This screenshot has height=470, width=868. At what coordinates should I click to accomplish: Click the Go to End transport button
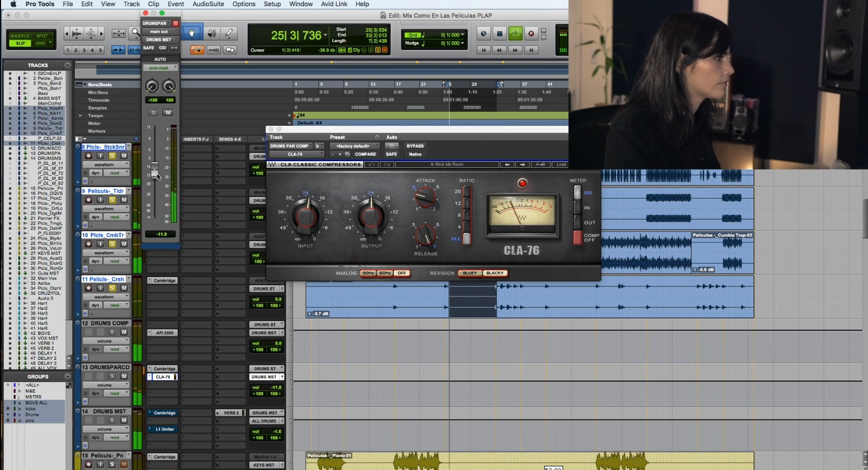click(531, 50)
